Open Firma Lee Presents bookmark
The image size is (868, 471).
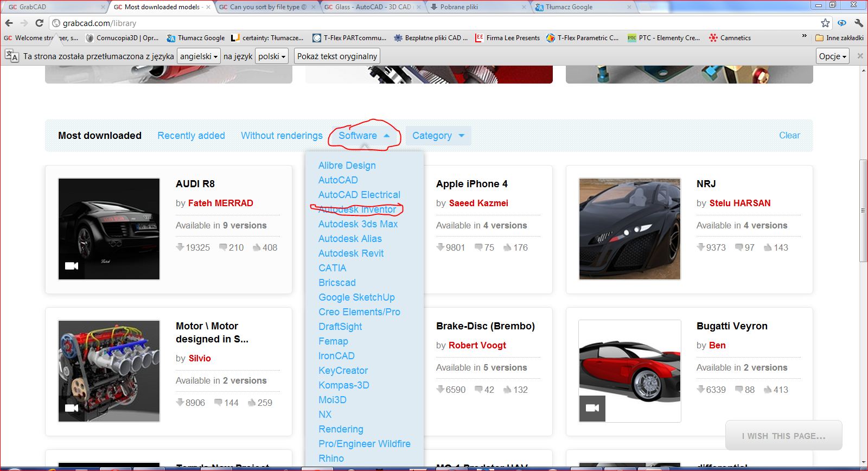click(x=507, y=38)
